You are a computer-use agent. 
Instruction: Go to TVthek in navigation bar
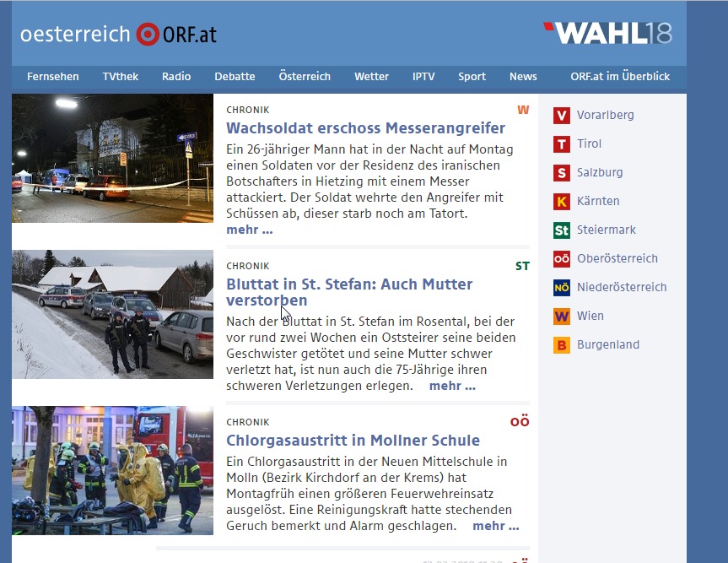[x=121, y=77]
